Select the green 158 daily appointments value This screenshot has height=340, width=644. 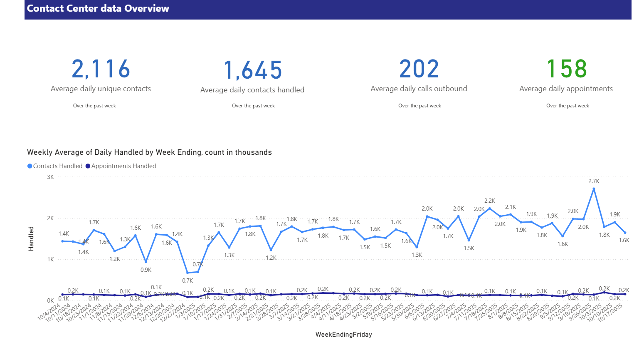(x=566, y=69)
